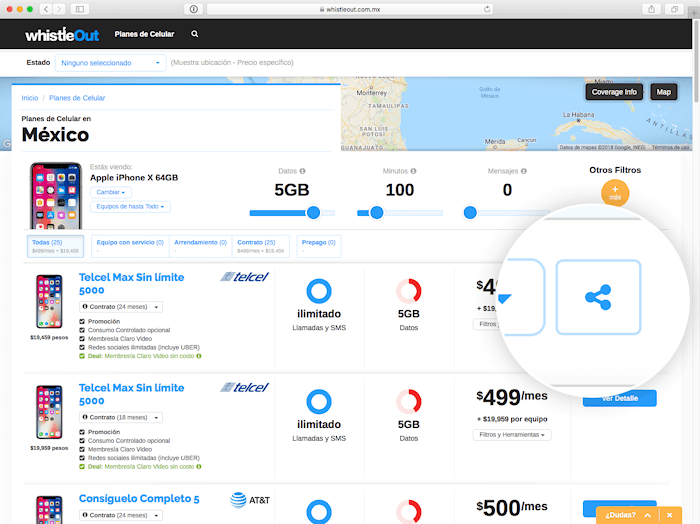Click iPhone X thumbnail priced $19,959
700x524 pixels.
click(x=49, y=412)
